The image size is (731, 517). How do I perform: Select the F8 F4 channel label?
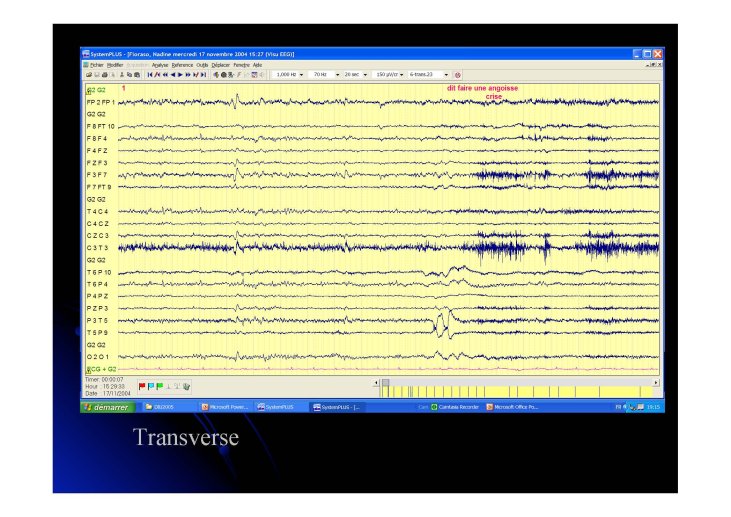pyautogui.click(x=97, y=138)
